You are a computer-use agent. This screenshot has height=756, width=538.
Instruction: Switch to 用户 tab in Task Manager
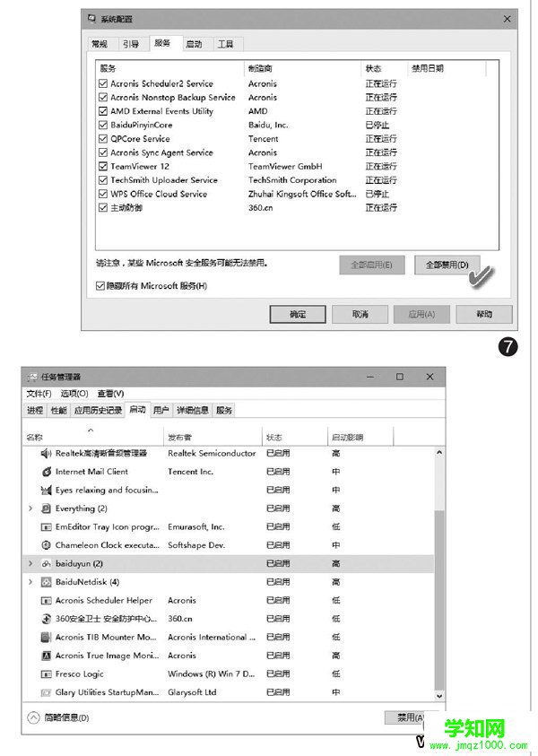(x=161, y=411)
